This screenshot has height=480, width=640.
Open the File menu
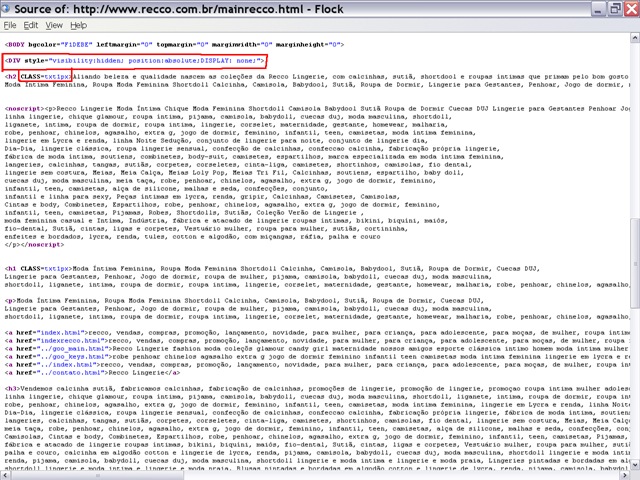[10, 25]
